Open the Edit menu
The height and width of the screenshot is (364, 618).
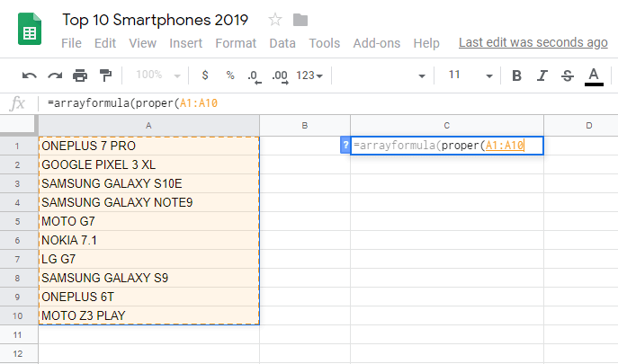pyautogui.click(x=105, y=43)
